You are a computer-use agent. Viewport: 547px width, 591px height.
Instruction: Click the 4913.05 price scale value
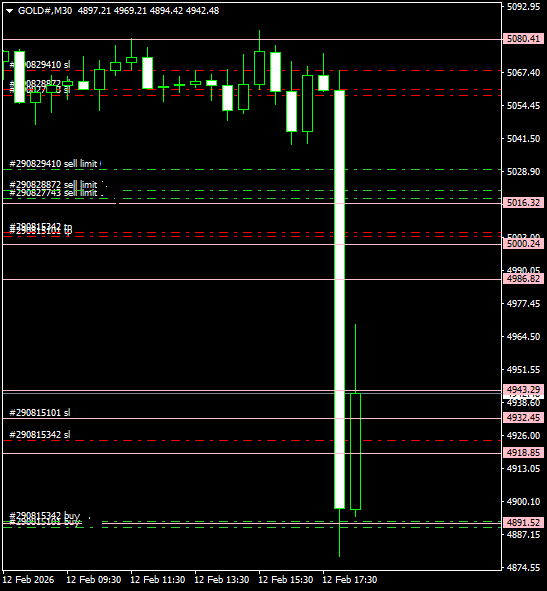pos(523,469)
